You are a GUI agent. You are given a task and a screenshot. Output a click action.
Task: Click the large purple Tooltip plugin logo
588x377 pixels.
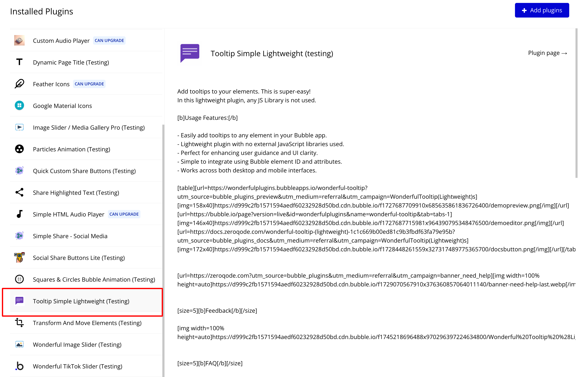[x=190, y=53]
